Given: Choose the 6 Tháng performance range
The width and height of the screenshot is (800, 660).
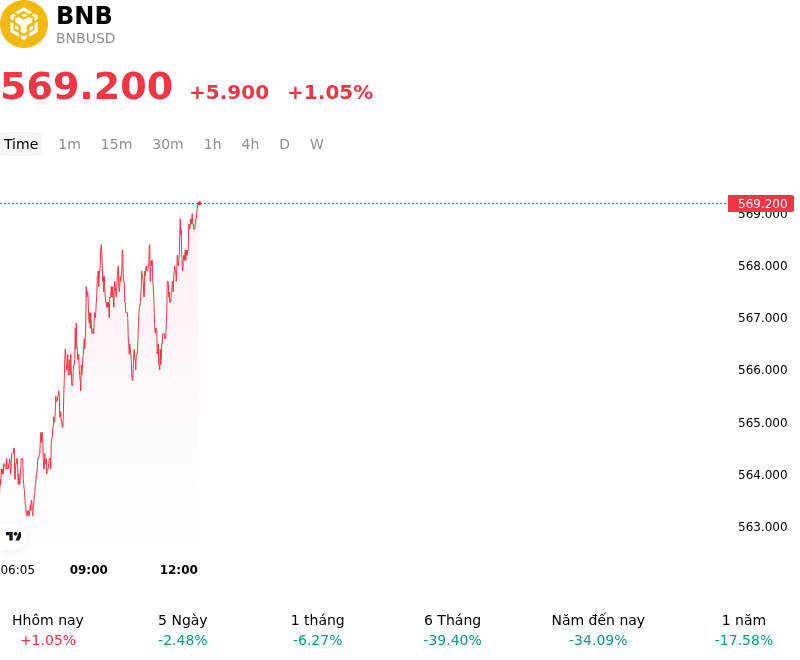Looking at the screenshot, I should 453,630.
